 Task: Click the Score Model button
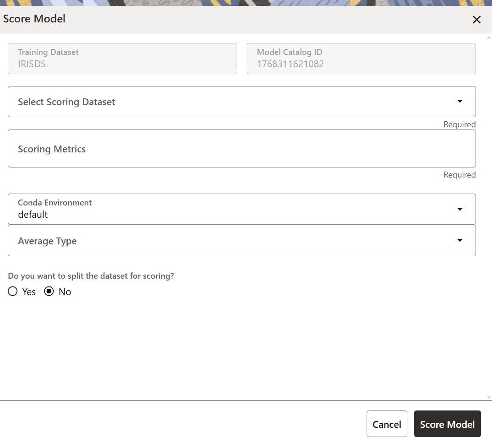(x=447, y=424)
